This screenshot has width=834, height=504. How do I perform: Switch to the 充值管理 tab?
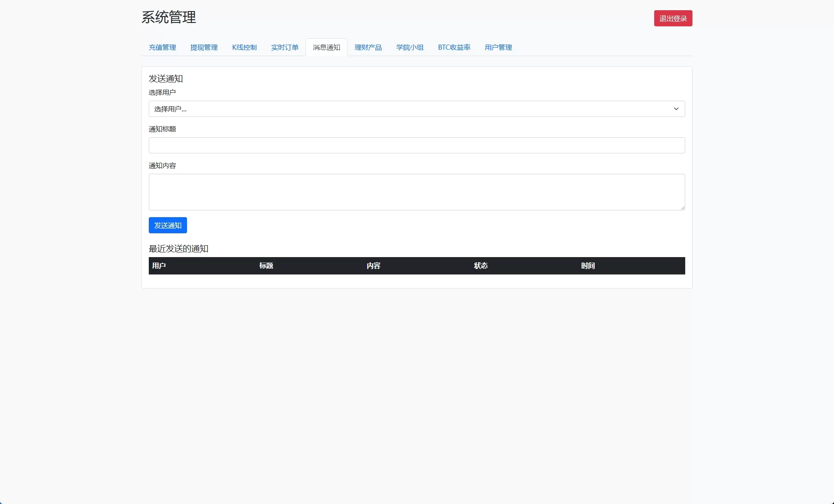[162, 47]
